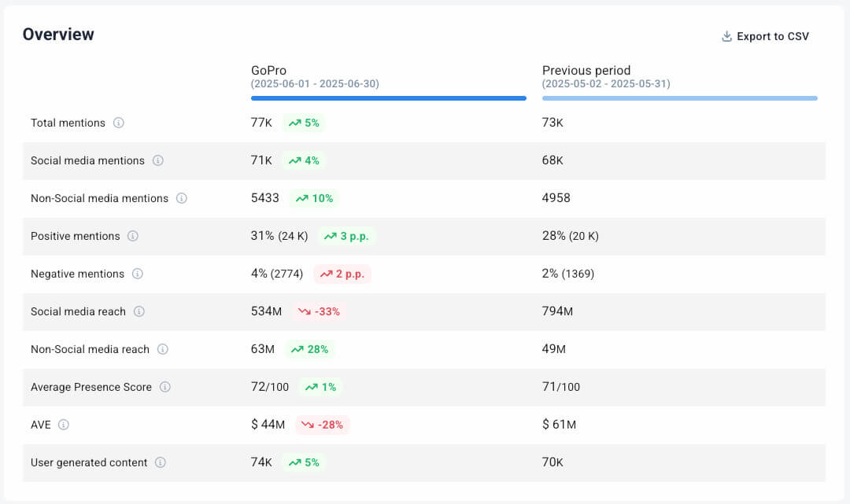Click the light blue bar under Previous period
850x504 pixels.
pyautogui.click(x=680, y=98)
